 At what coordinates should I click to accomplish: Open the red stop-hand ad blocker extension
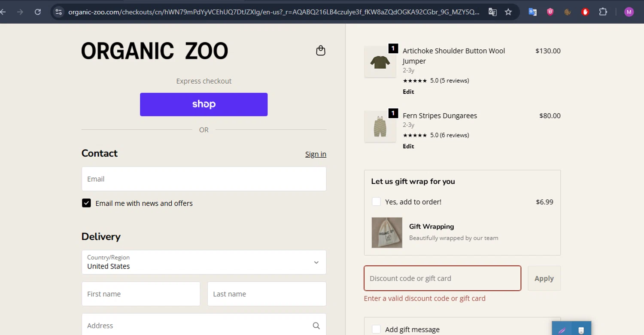point(585,12)
